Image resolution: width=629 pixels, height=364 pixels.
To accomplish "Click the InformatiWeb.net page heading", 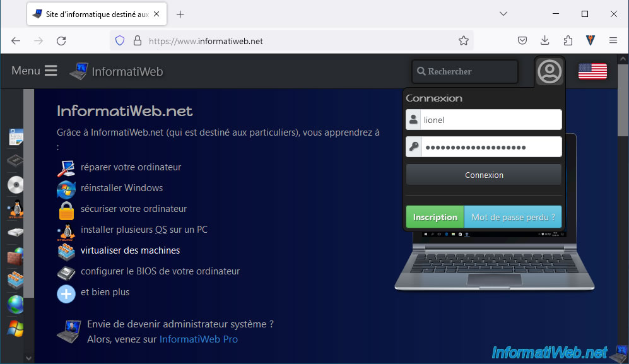I will [x=125, y=111].
